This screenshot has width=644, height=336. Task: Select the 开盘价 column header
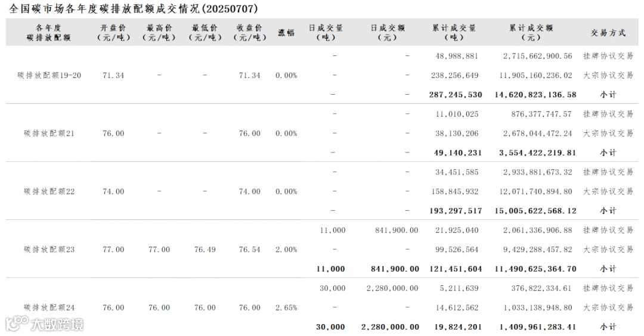point(113,32)
